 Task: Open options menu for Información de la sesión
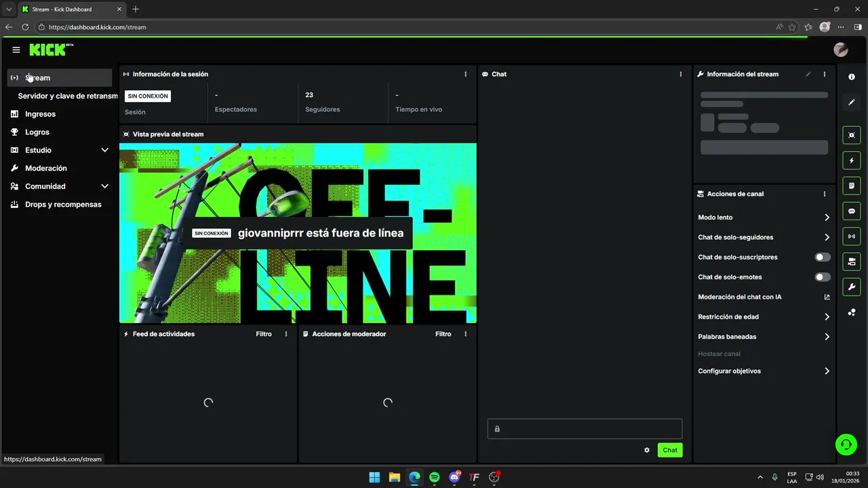tap(465, 74)
